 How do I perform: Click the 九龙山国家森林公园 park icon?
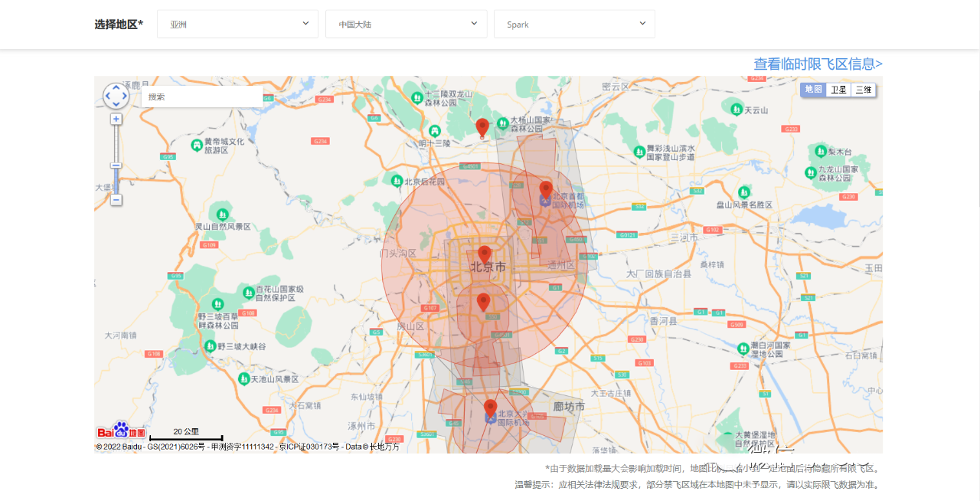[x=811, y=172]
